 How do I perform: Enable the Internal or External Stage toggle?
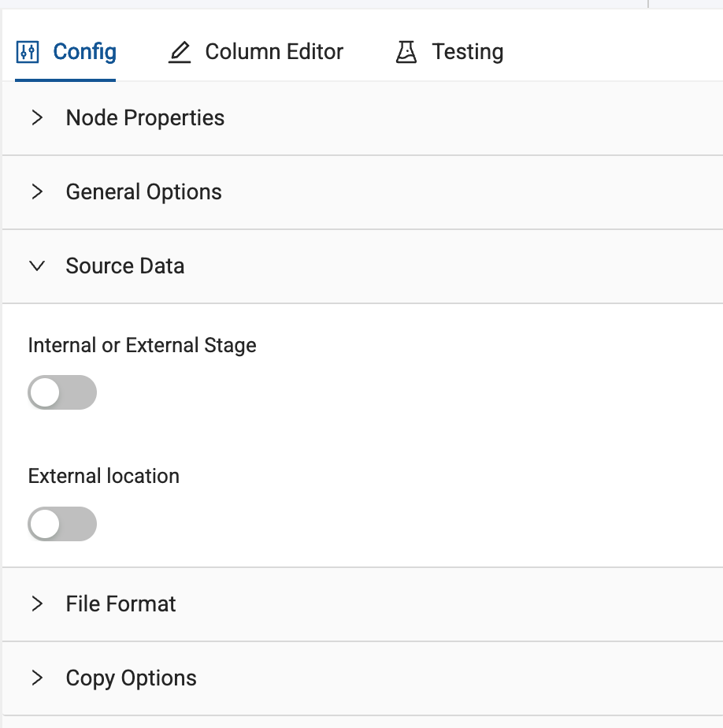[x=62, y=392]
